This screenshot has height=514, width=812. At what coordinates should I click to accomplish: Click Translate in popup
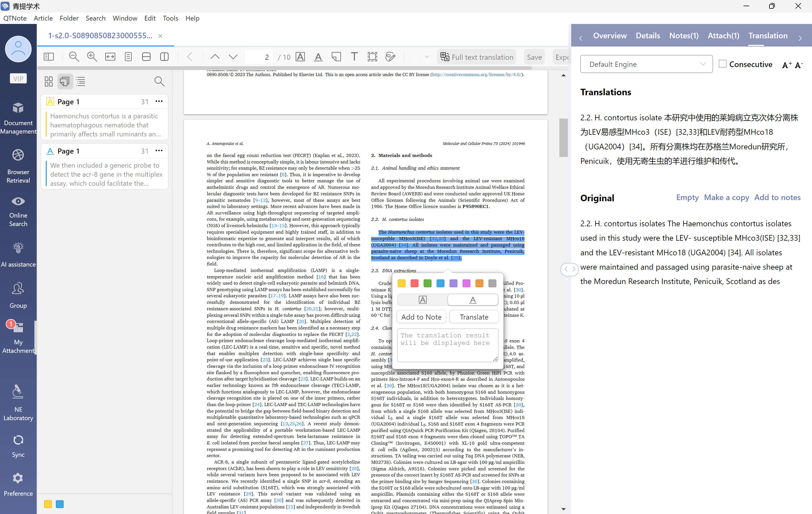pos(474,317)
